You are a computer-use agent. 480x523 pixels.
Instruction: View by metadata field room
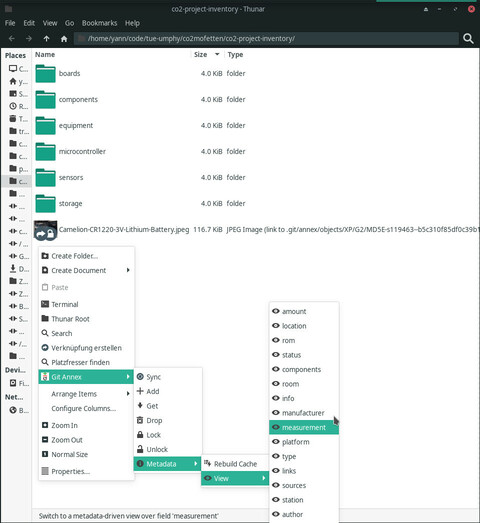304,384
